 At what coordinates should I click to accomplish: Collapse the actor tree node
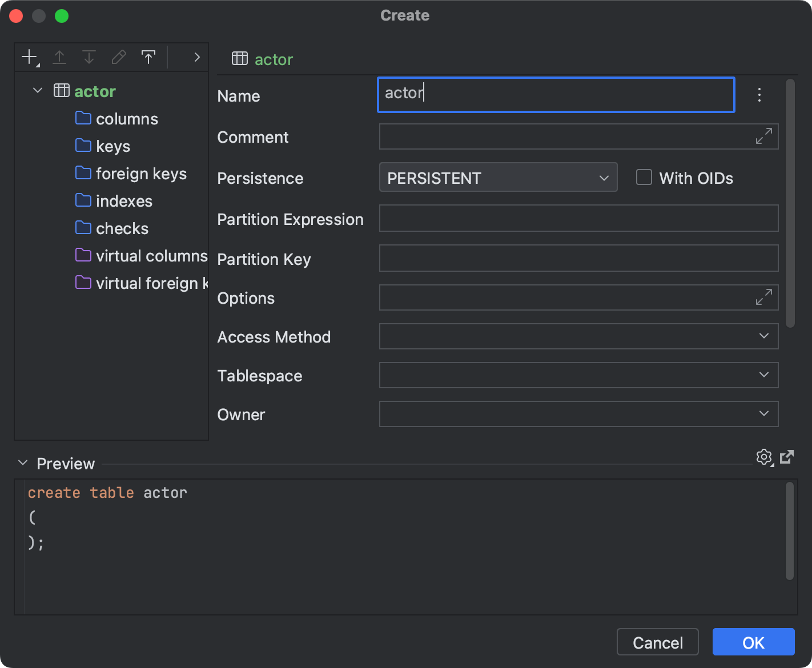[x=37, y=90]
